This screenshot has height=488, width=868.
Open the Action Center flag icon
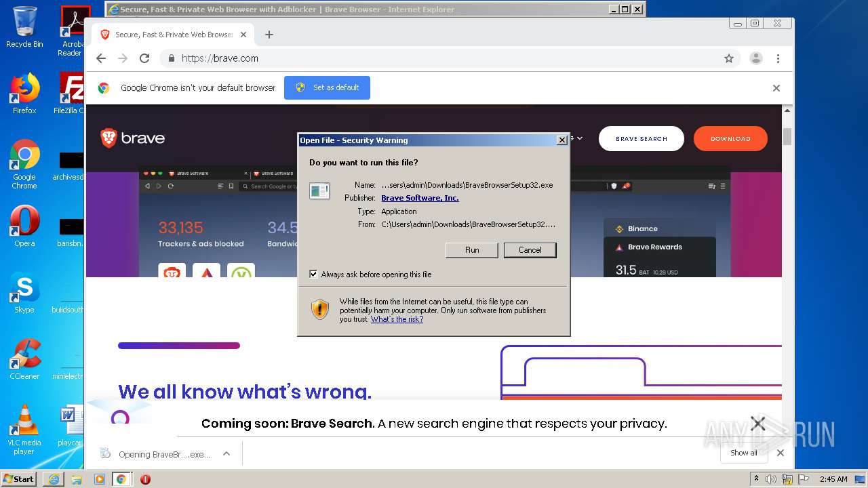coord(802,479)
